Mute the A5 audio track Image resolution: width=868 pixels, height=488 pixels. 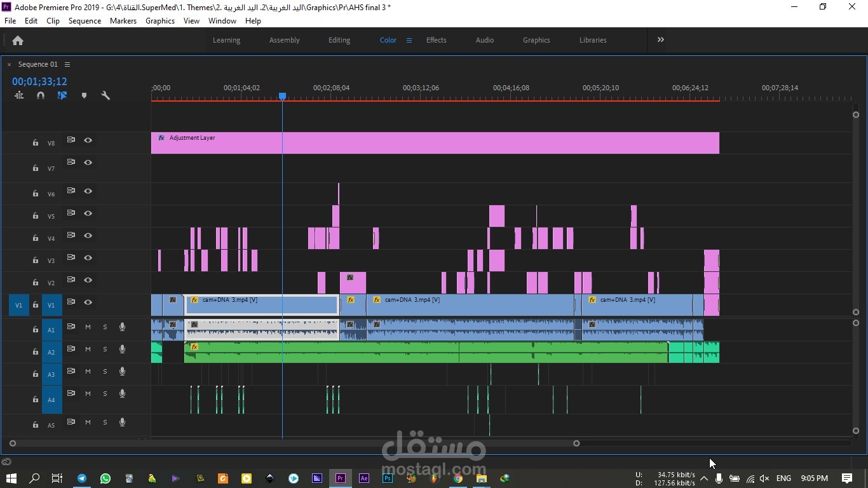click(88, 423)
